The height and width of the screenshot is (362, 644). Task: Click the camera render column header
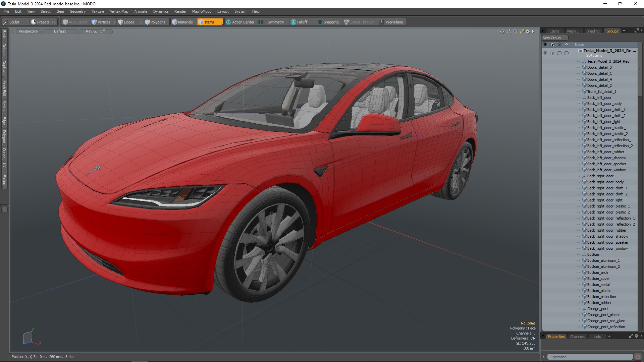tap(552, 45)
